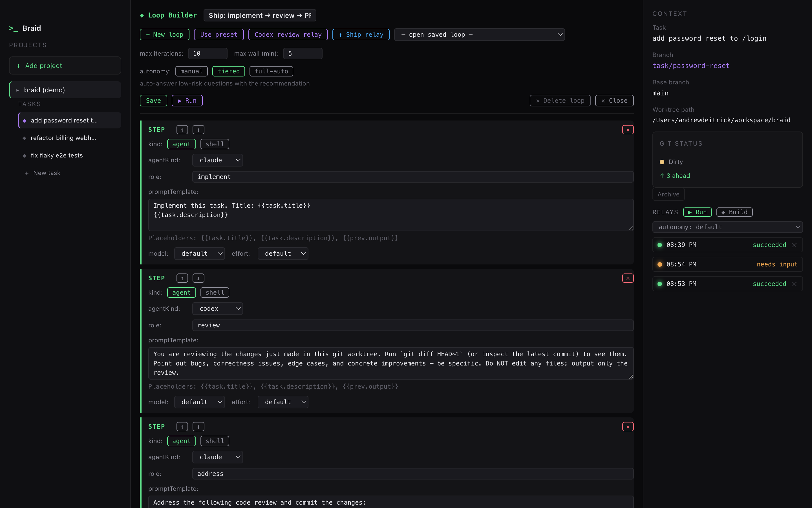Open the 08:39 PM relay entry
The height and width of the screenshot is (508, 812).
tap(727, 245)
